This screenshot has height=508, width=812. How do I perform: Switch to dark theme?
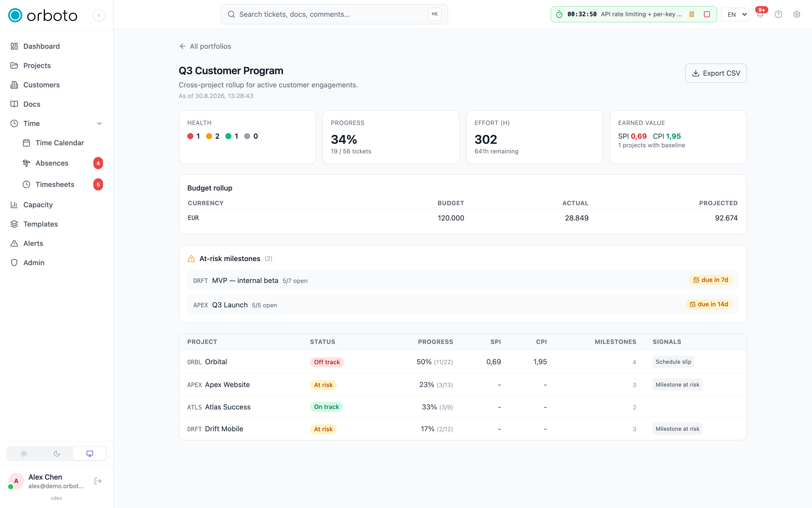(x=57, y=454)
